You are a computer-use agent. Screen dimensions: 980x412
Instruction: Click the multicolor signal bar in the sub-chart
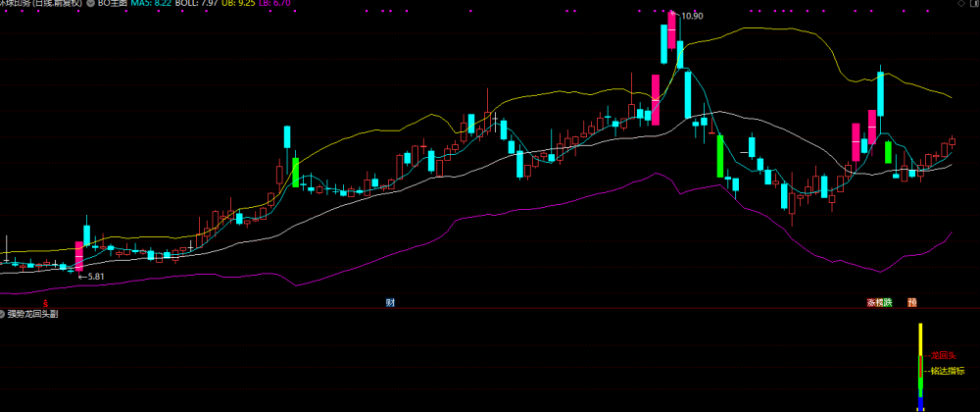[x=920, y=368]
